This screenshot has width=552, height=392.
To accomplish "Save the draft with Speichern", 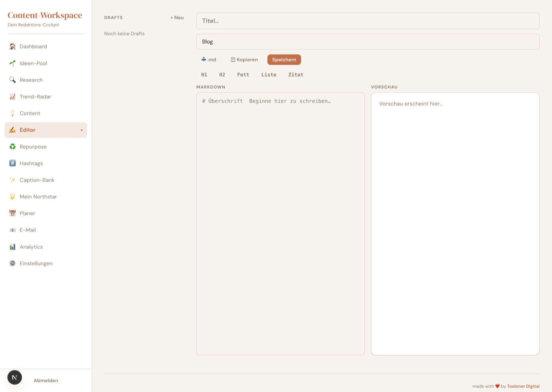I will pos(284,59).
